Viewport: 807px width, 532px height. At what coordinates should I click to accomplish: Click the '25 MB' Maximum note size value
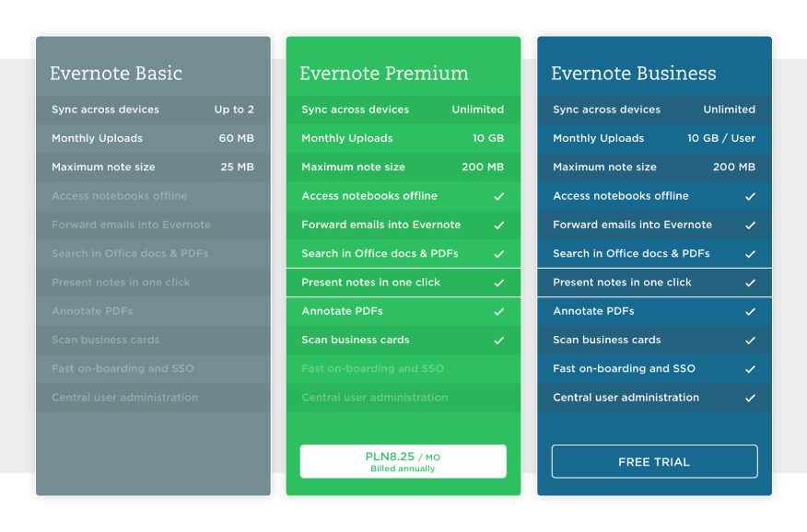pos(238,167)
